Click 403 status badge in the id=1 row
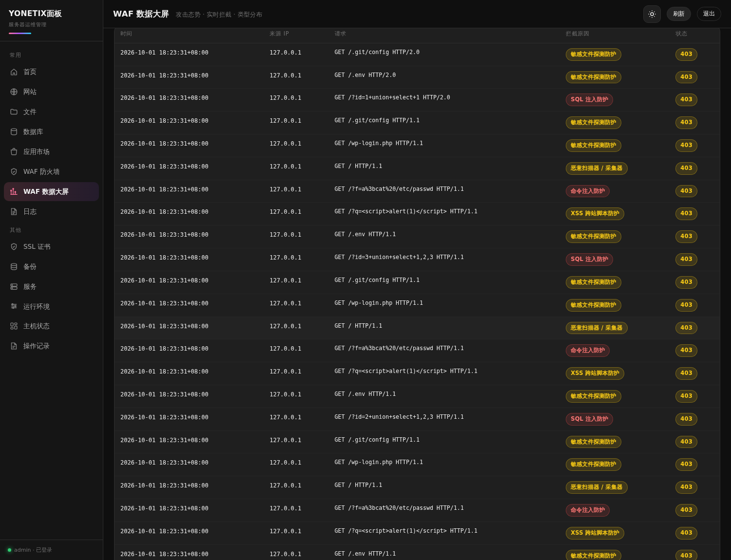The height and width of the screenshot is (560, 731). pos(686,100)
